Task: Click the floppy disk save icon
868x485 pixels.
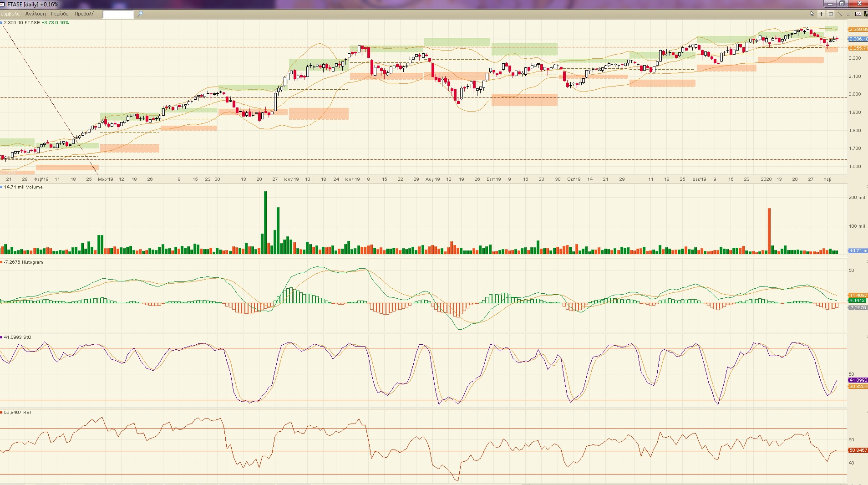Action: tap(866, 14)
